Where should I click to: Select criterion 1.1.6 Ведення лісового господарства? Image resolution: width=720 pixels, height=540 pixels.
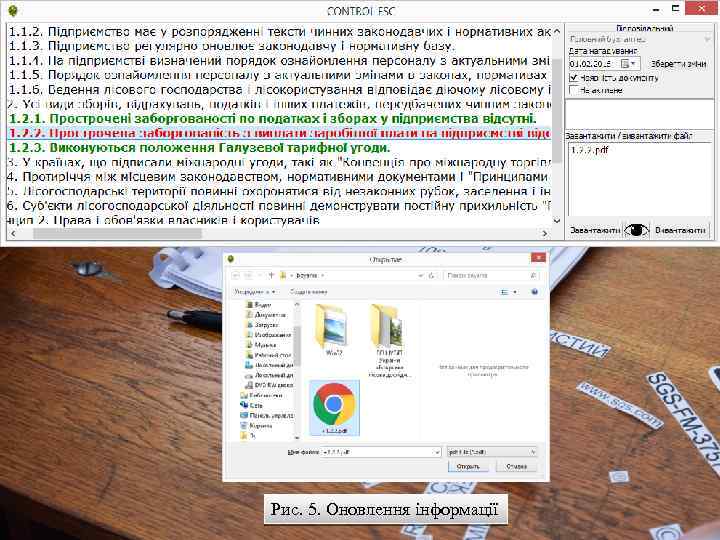pyautogui.click(x=279, y=90)
